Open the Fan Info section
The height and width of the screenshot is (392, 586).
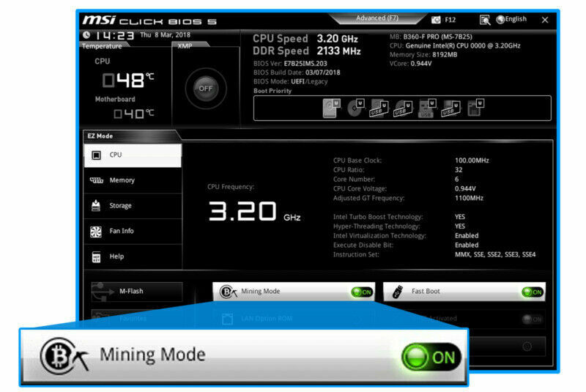tap(133, 232)
